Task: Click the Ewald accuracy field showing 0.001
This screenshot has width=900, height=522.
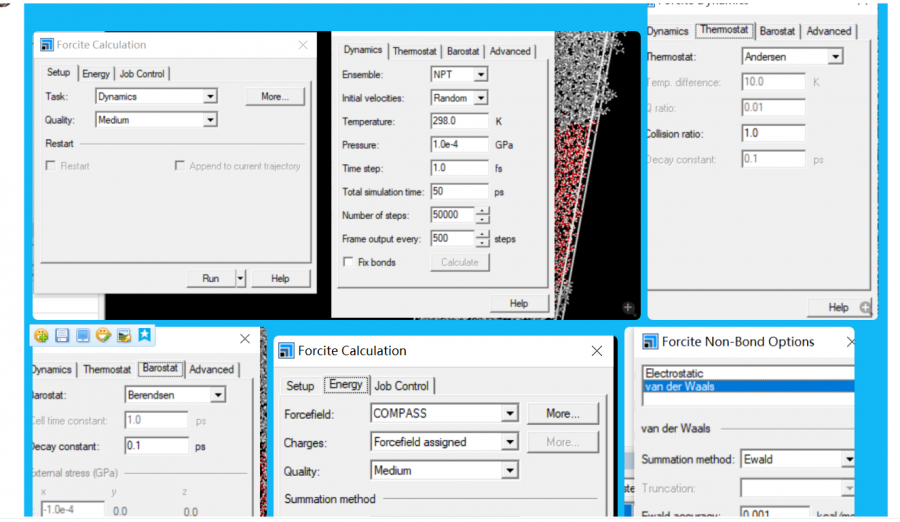Action: 775,512
